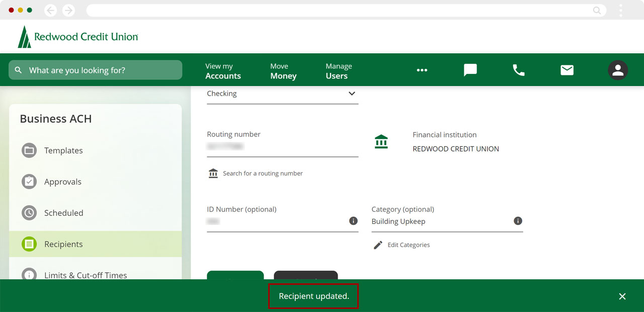Select Recipients in the sidebar
The height and width of the screenshot is (312, 644).
tap(96, 244)
